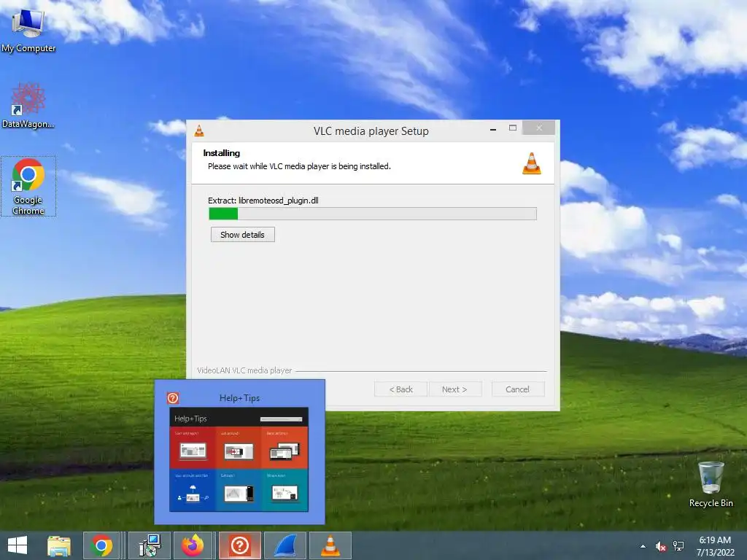Open the Windows Start button

tap(18, 545)
